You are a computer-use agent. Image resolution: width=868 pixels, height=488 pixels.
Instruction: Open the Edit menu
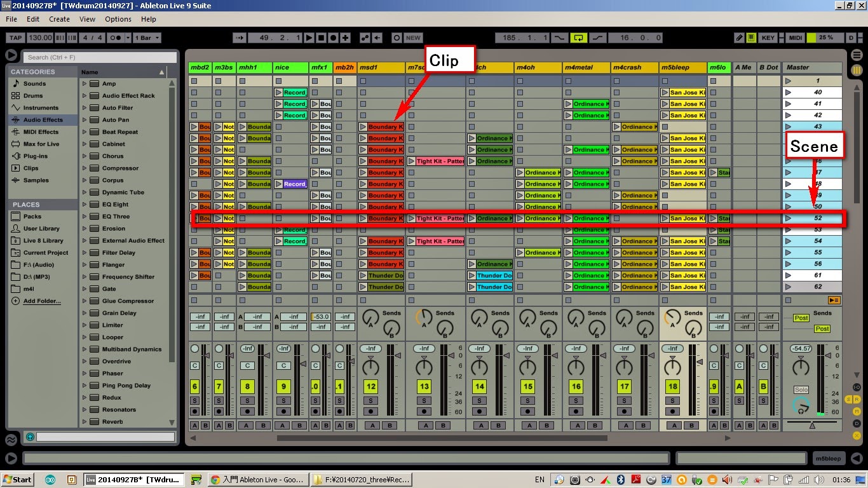33,19
